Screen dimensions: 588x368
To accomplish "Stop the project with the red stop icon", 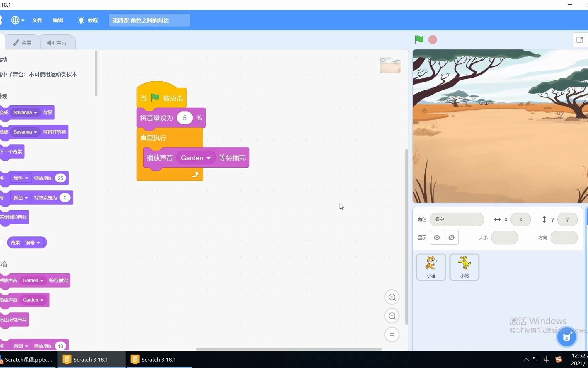I will (x=432, y=40).
